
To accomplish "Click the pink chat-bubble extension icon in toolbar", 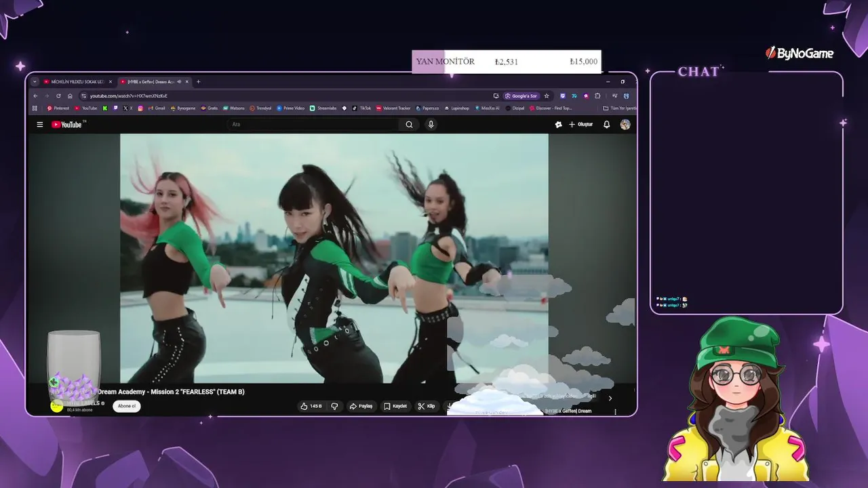I will 586,96.
